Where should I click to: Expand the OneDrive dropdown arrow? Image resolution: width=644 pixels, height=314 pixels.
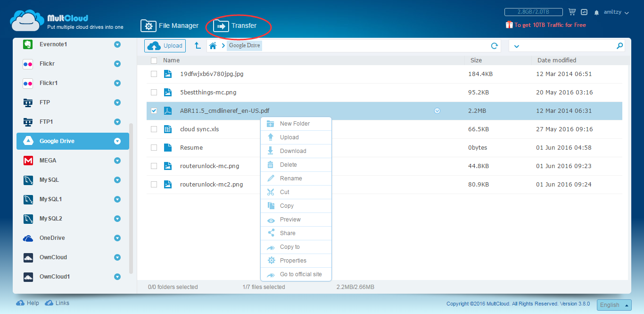[117, 238]
